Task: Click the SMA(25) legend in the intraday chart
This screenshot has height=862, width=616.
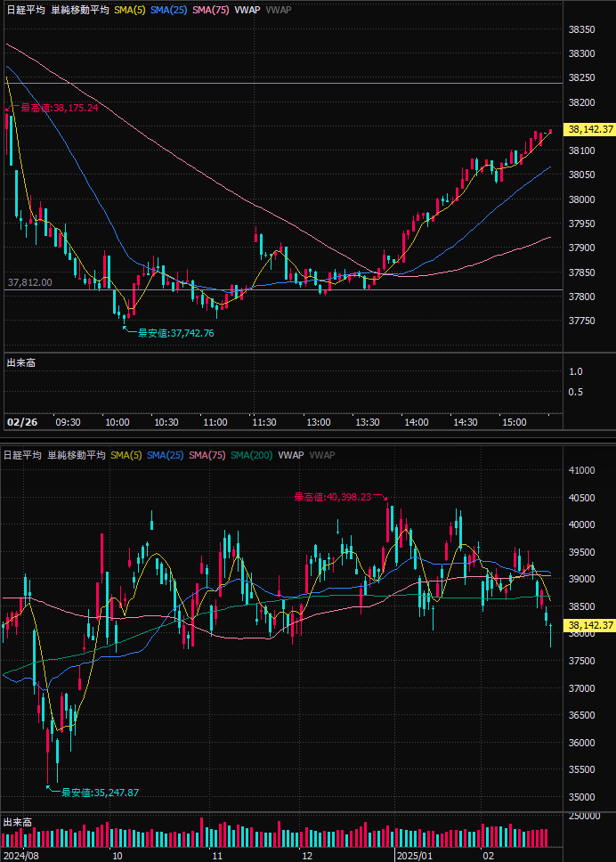Action: click(169, 10)
